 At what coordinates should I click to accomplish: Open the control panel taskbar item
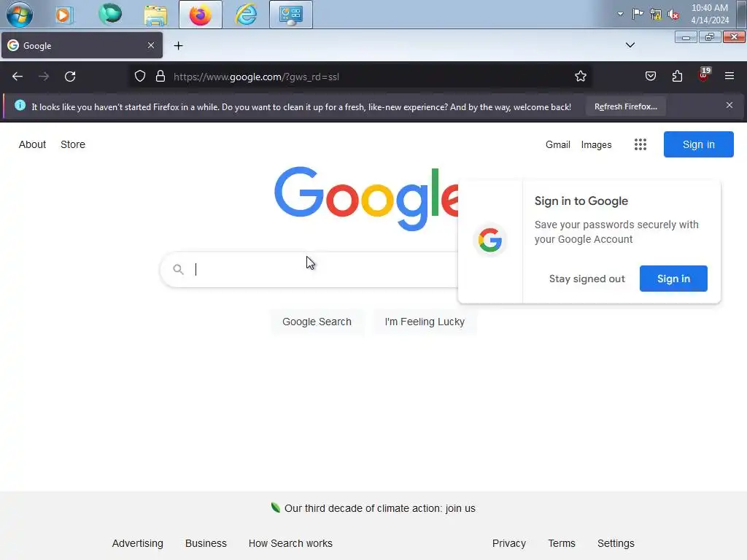click(x=290, y=15)
